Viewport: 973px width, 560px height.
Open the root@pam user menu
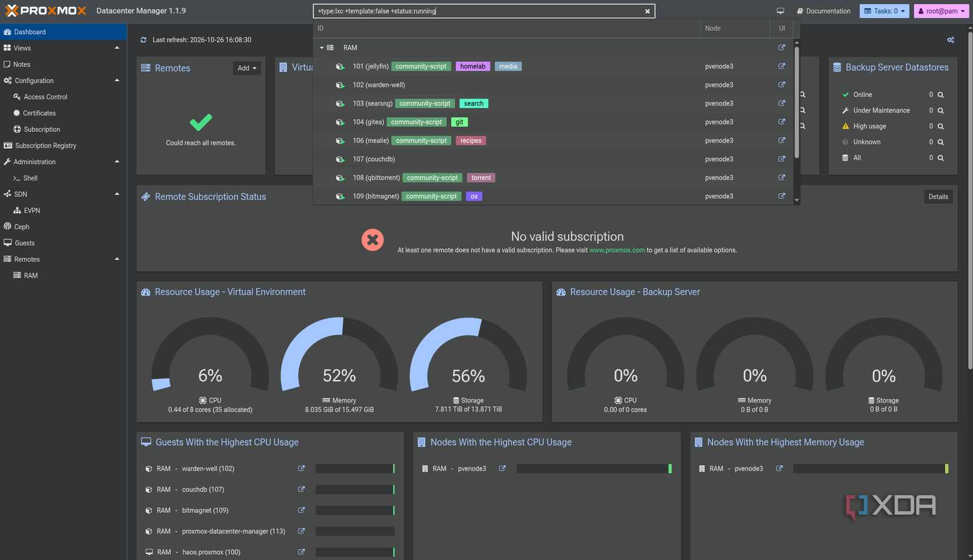pyautogui.click(x=941, y=11)
